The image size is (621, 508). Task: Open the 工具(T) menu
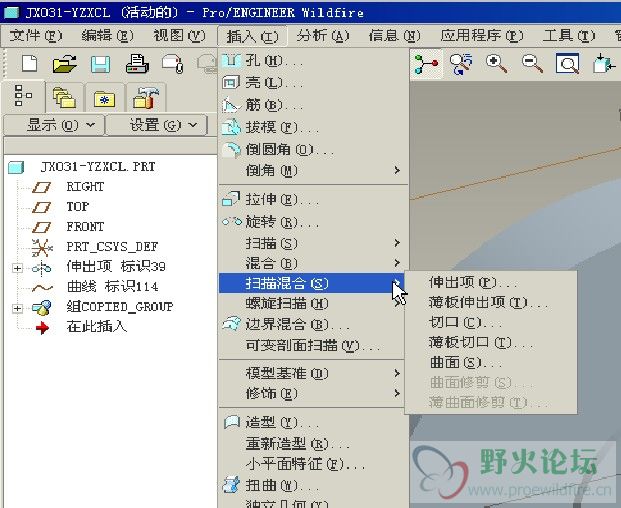(569, 36)
